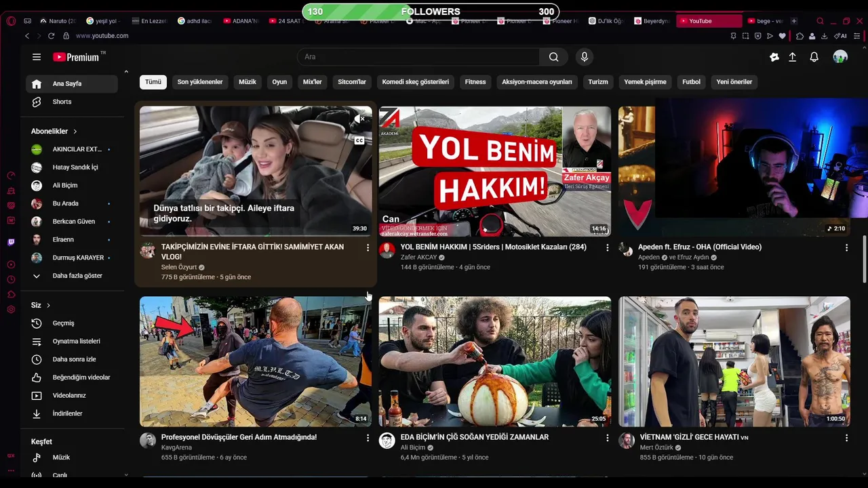Screen dimensions: 868x488
Task: Open Profesyonel Dövüşçüler video thumbnail
Action: click(256, 362)
